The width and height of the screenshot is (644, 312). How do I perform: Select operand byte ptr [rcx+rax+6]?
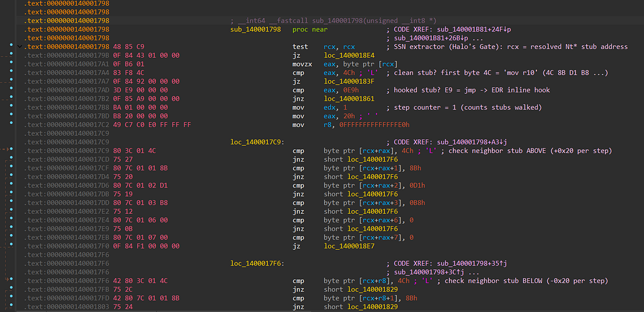click(x=364, y=220)
